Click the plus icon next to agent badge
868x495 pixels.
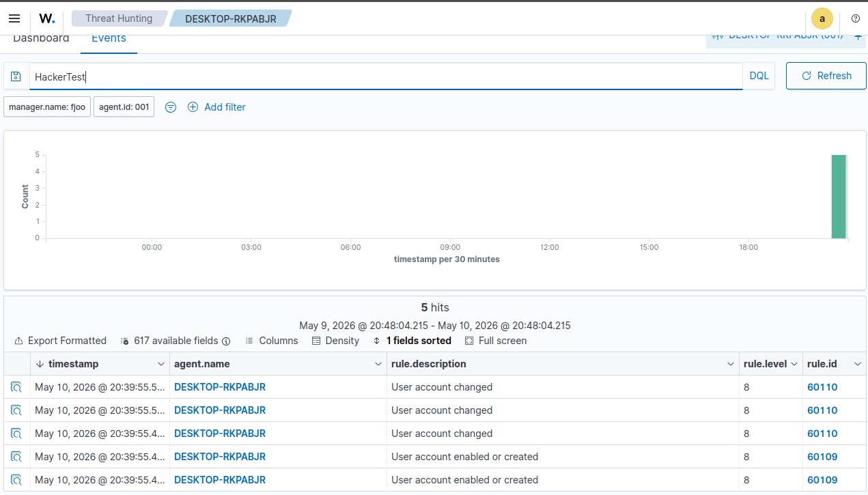tap(858, 36)
